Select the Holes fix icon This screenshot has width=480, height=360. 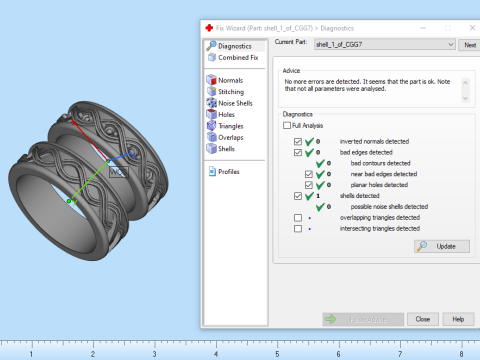(211, 114)
